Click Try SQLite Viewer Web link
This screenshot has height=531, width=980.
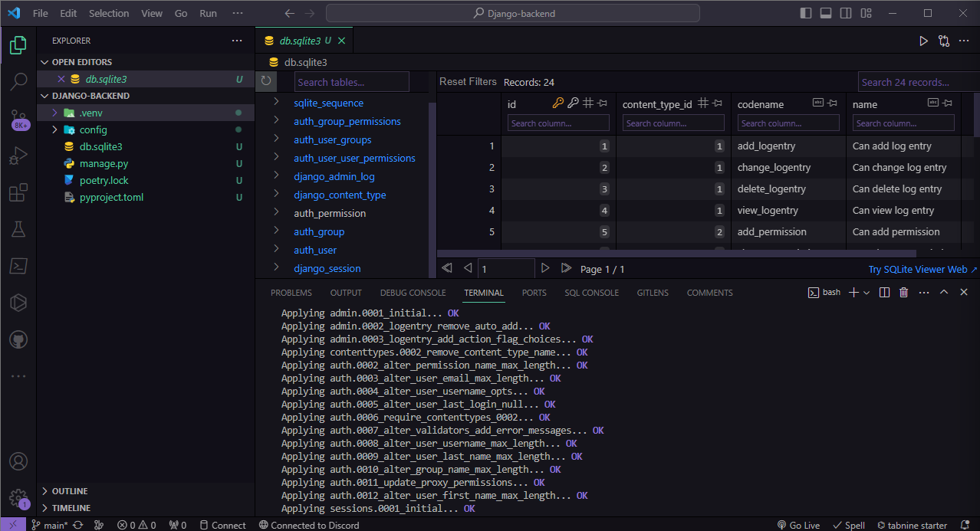(x=917, y=269)
